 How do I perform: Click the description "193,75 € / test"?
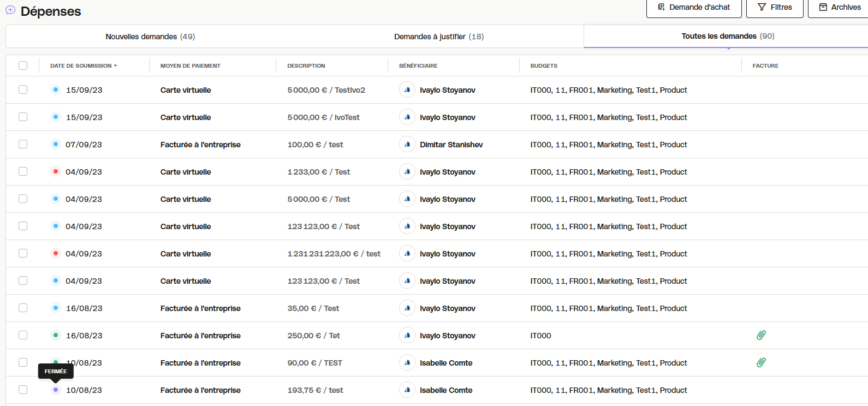click(316, 390)
